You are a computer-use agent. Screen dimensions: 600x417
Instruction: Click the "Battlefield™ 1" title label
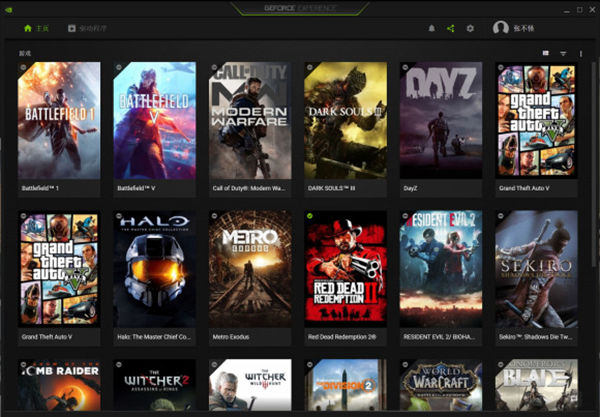tap(40, 188)
